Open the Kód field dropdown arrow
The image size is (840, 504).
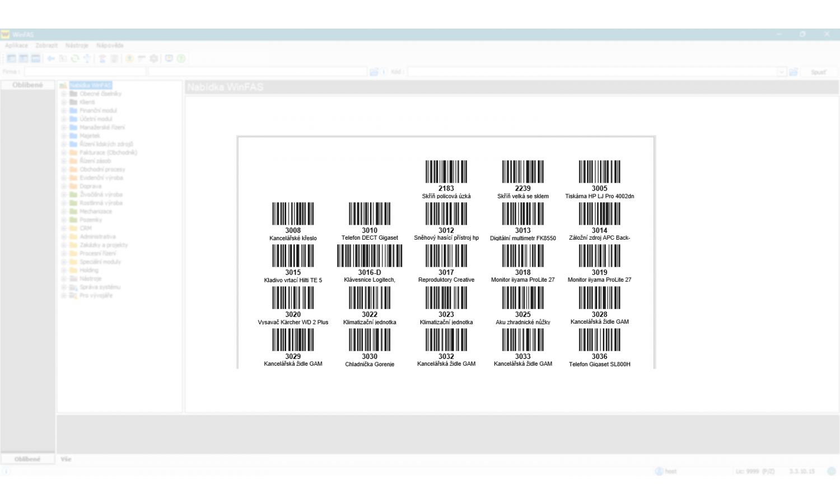point(782,72)
